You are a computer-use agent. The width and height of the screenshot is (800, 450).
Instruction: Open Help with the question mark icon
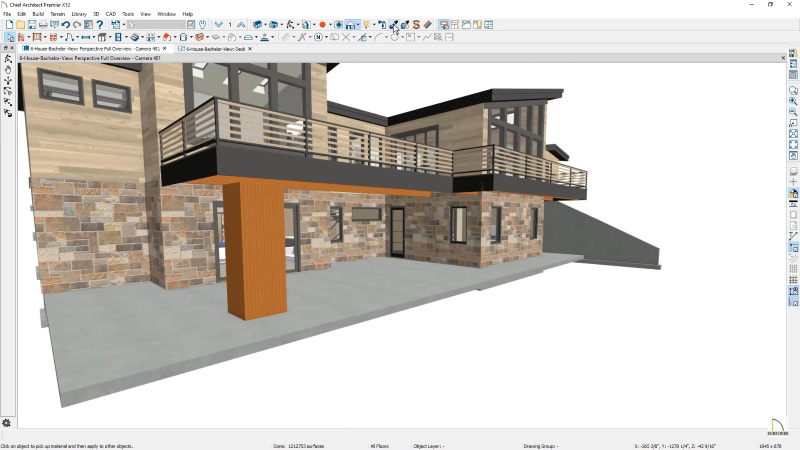coord(100,24)
